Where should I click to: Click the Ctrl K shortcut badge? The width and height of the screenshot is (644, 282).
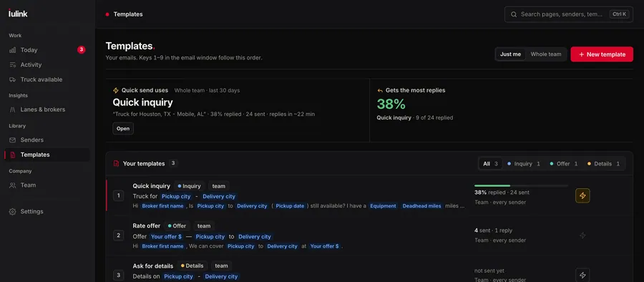pos(620,14)
